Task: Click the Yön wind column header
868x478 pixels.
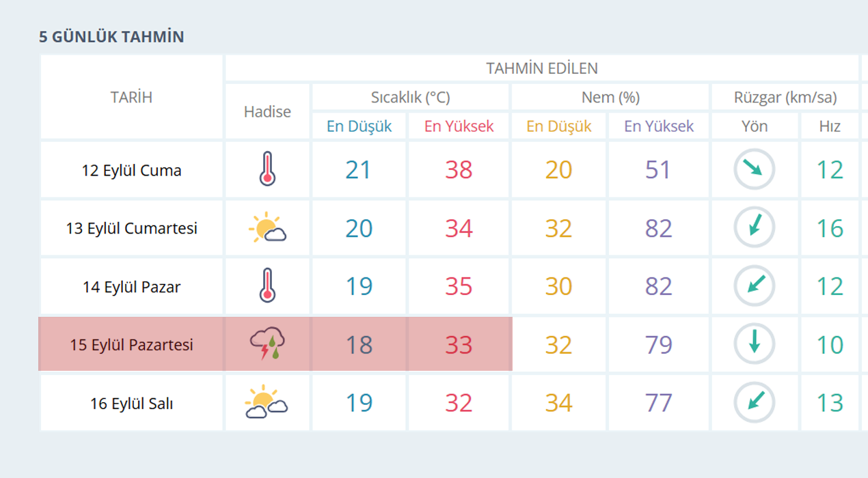Action: (x=755, y=126)
